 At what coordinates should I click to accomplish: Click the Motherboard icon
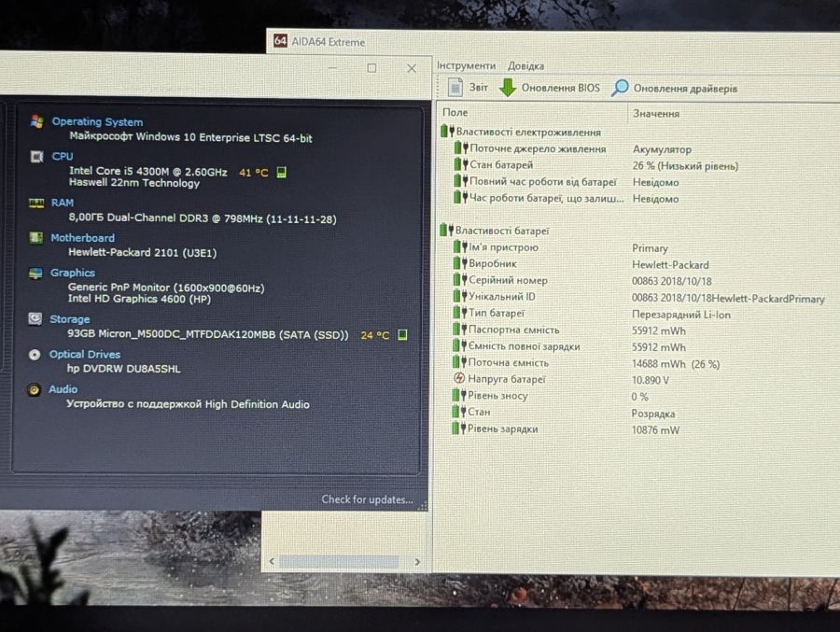(x=35, y=237)
